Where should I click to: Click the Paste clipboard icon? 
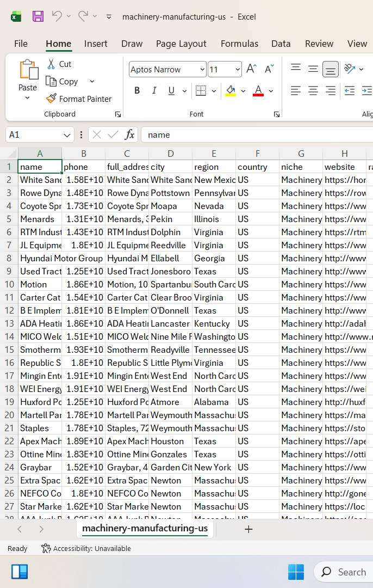[28, 69]
